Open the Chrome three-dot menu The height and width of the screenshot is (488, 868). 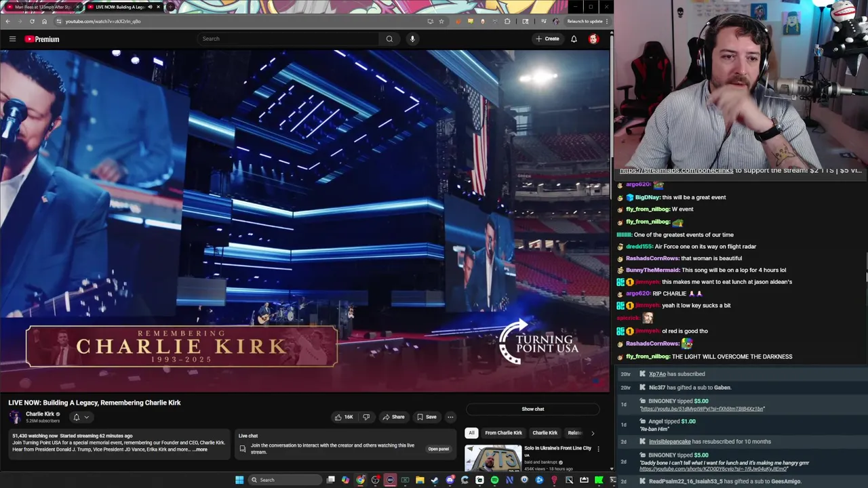pos(607,21)
